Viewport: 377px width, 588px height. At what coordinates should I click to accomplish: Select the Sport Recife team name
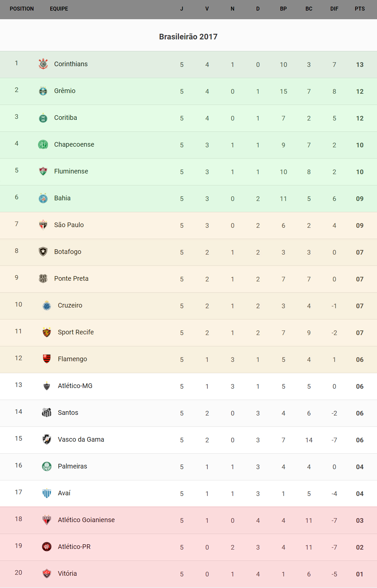coord(76,332)
